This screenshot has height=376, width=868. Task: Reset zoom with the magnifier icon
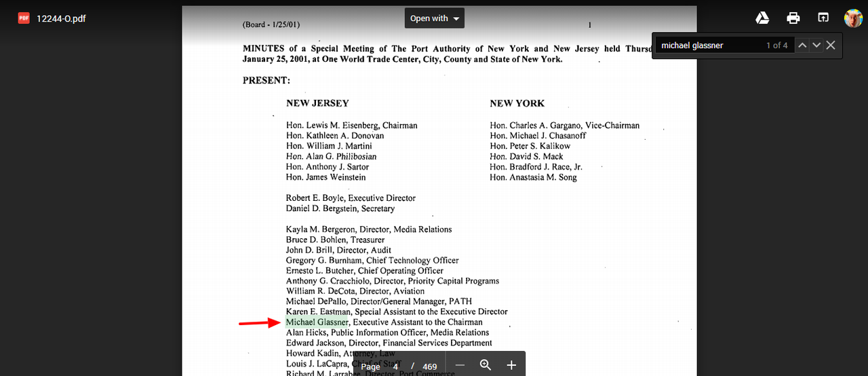point(486,365)
